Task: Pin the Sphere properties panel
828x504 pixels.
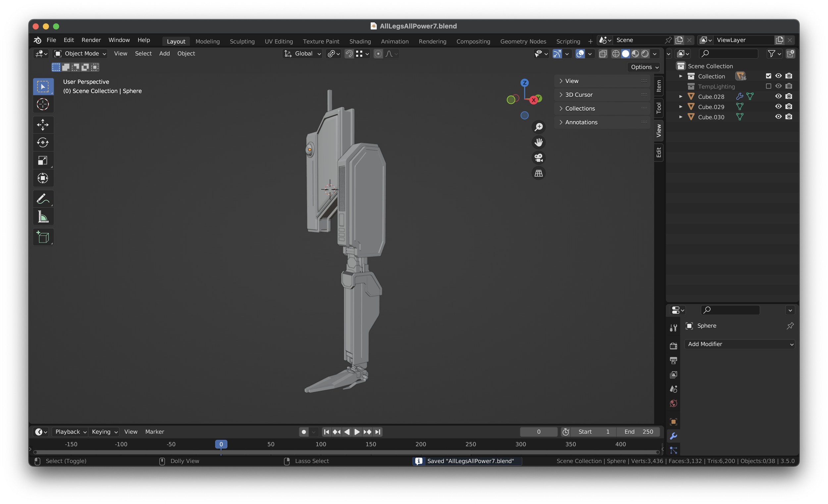Action: point(790,326)
